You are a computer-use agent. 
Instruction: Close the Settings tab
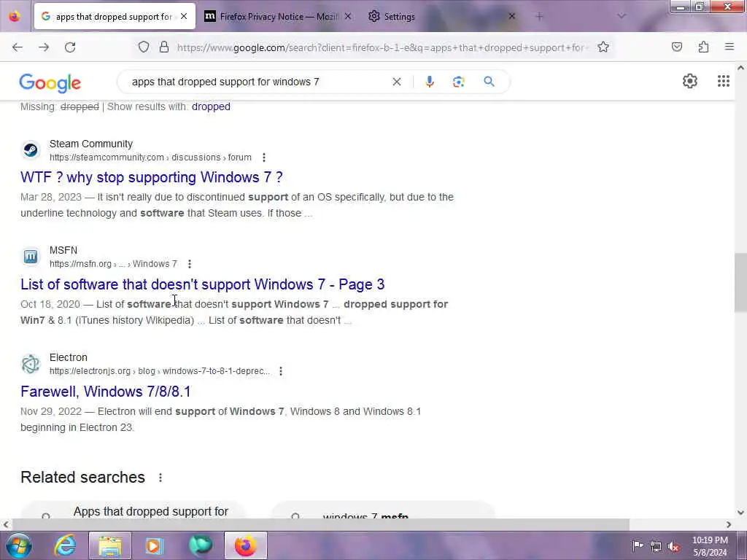[x=511, y=17]
